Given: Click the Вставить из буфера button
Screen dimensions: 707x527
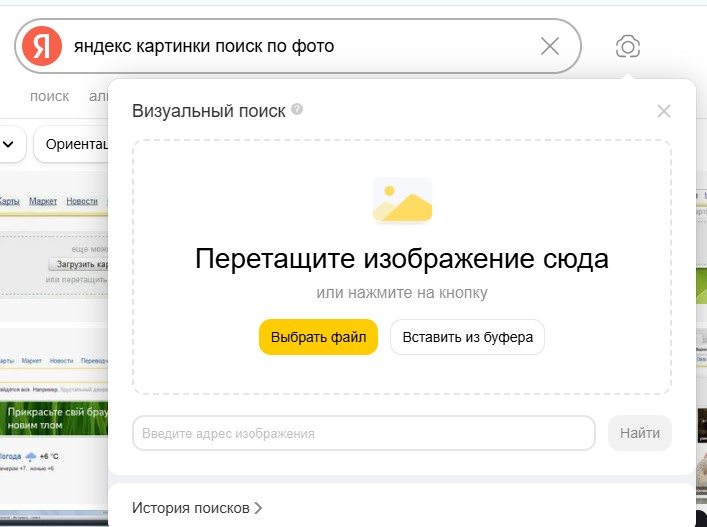Looking at the screenshot, I should click(468, 337).
